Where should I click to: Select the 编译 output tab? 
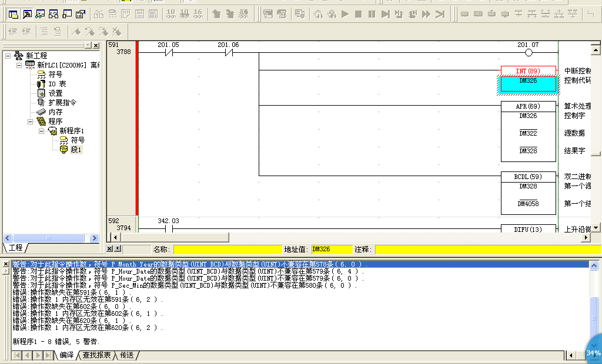66,355
